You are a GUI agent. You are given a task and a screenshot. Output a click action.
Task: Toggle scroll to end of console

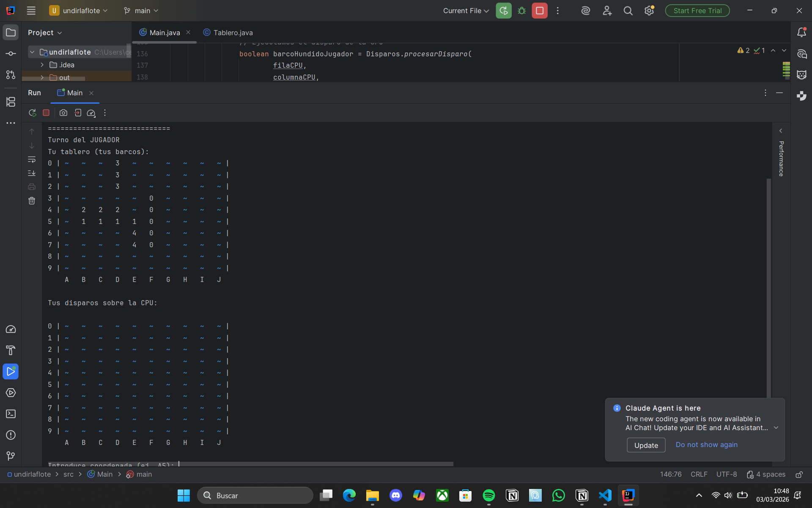(x=32, y=173)
